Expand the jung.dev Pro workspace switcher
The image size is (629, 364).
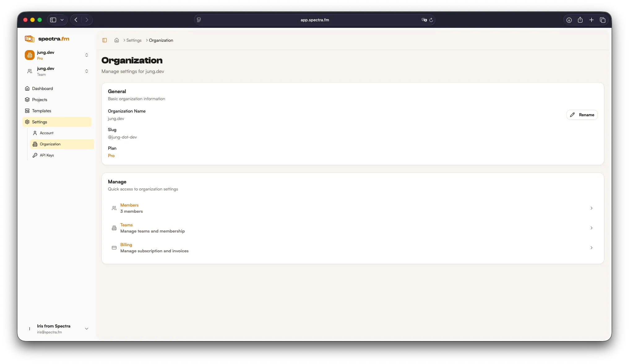point(87,55)
